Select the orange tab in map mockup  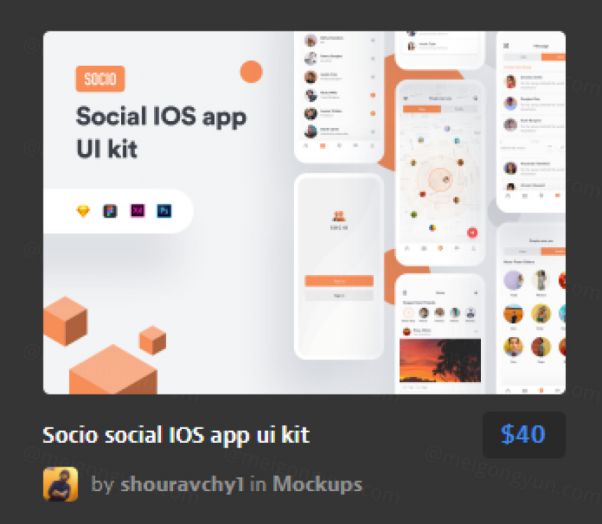422,109
